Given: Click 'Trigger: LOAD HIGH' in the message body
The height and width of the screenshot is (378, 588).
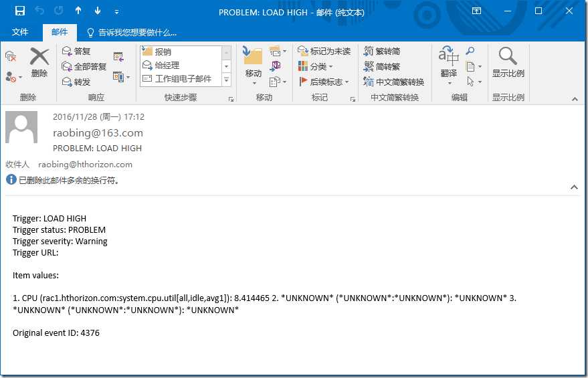Looking at the screenshot, I should (50, 219).
